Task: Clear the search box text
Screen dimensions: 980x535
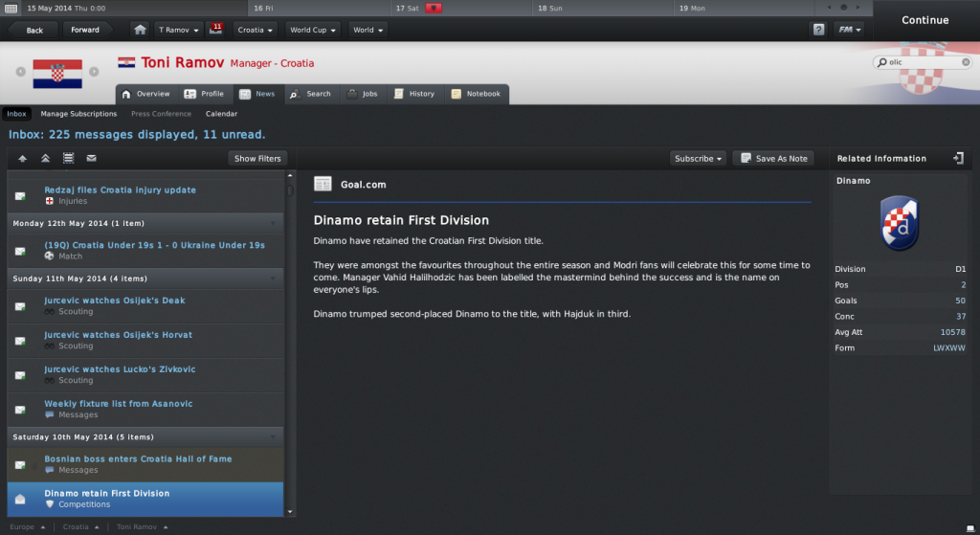Action: pos(966,62)
